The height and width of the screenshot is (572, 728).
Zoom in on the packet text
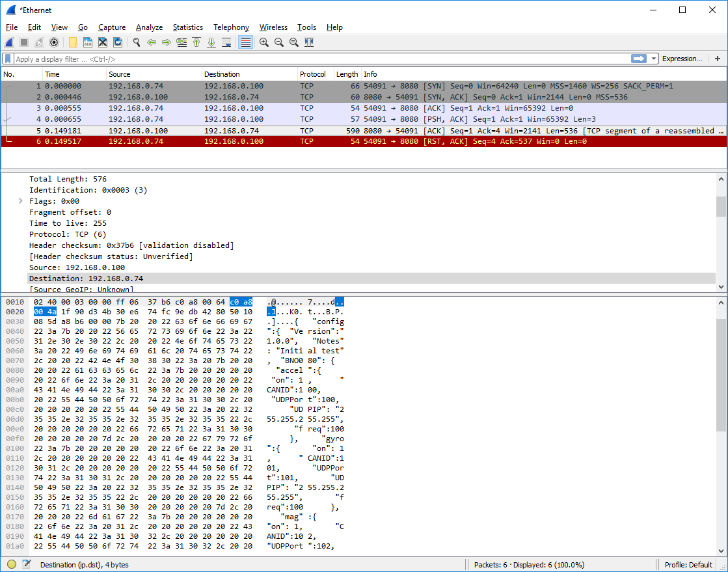point(264,42)
